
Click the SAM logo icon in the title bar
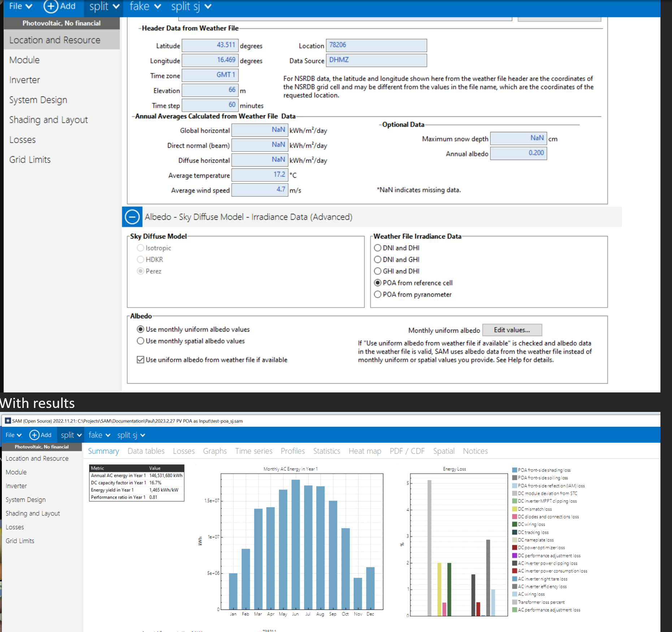point(8,421)
